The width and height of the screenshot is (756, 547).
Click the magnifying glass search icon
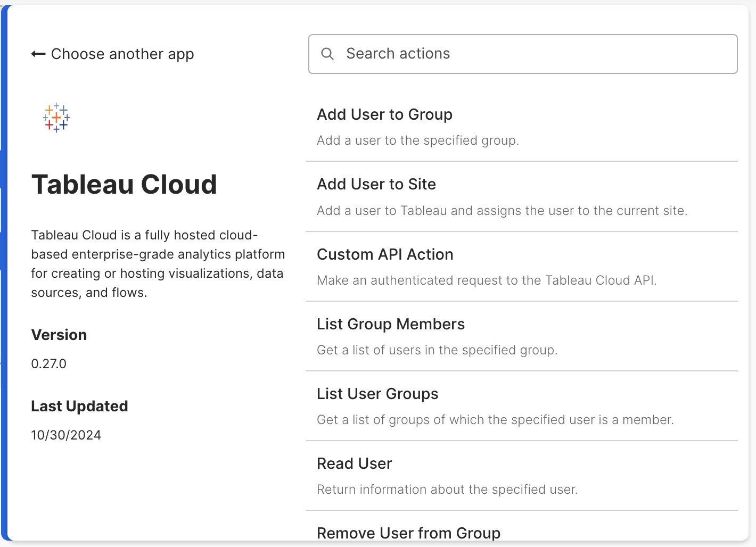327,54
